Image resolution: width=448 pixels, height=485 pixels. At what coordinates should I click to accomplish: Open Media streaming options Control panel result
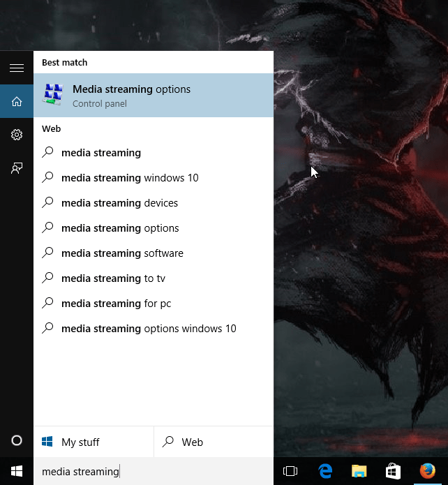click(x=154, y=96)
